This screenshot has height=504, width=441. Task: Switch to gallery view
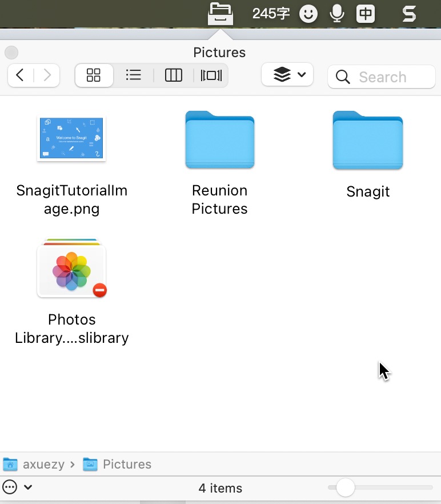tap(211, 75)
